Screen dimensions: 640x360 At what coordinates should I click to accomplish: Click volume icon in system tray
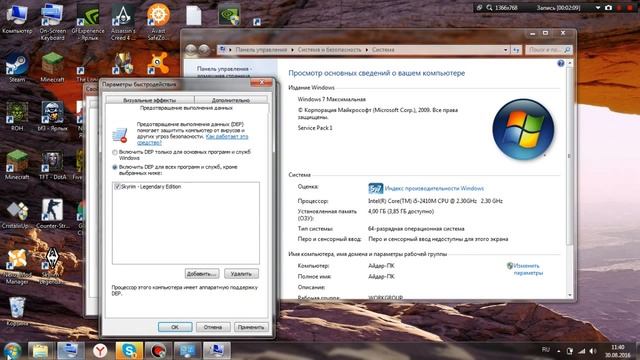[x=593, y=351]
